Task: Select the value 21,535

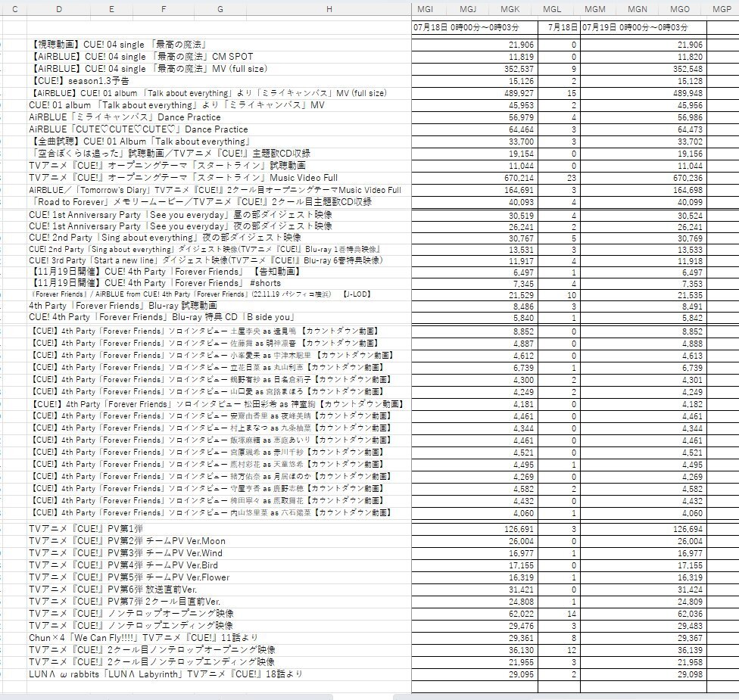Action: [x=690, y=295]
